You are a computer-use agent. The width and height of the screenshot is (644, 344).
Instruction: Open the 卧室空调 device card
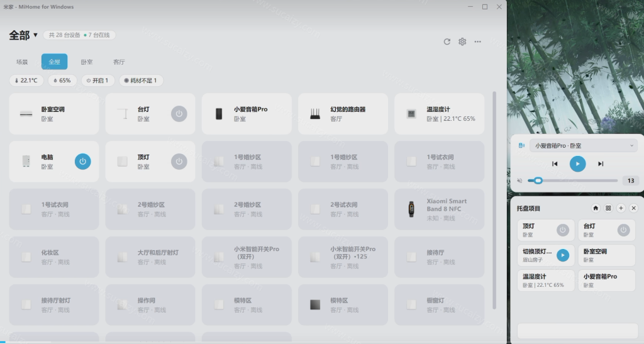click(54, 114)
